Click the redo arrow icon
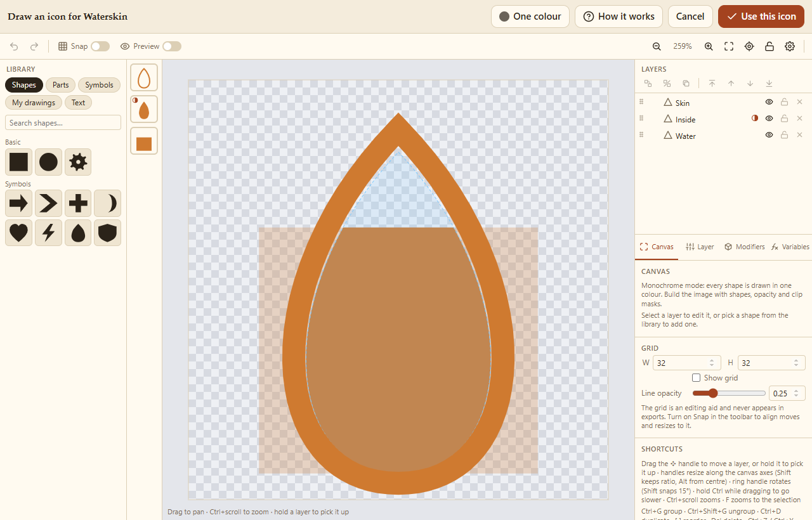Image resolution: width=812 pixels, height=520 pixels. [34, 46]
